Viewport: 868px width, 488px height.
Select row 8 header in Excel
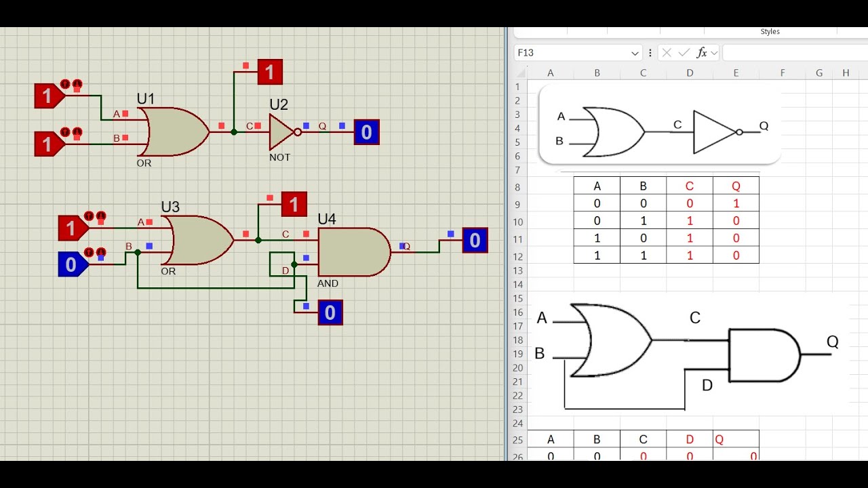point(518,187)
